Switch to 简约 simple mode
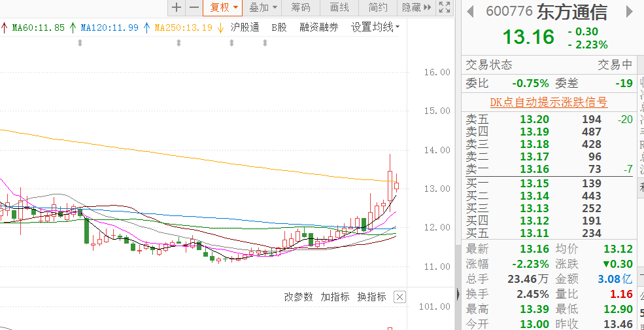644x330 pixels. coord(378,7)
